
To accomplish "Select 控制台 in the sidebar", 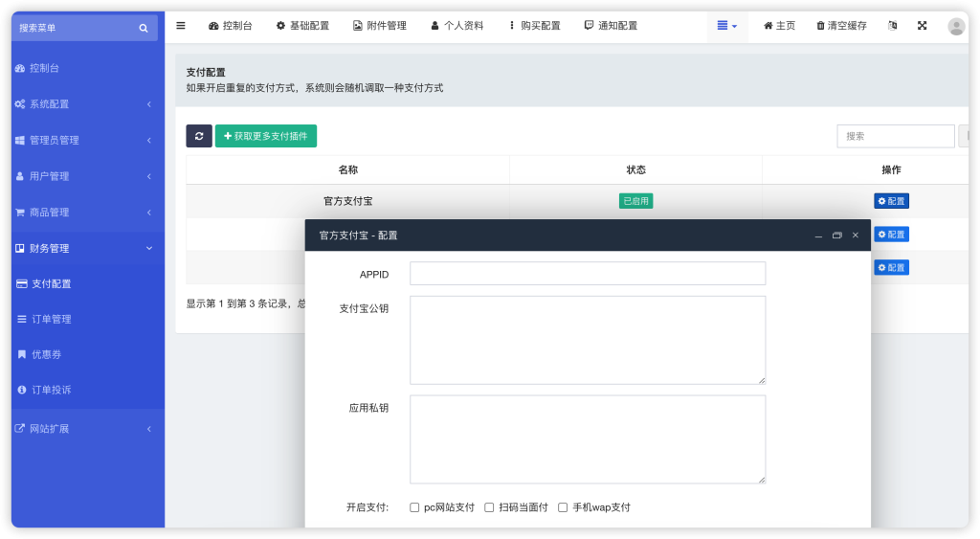I will click(87, 68).
